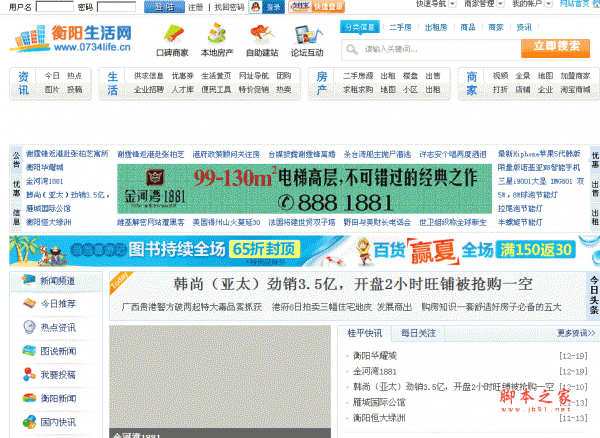The image size is (600, 438).
Task: Select the 资讯 search tab
Action: click(524, 27)
